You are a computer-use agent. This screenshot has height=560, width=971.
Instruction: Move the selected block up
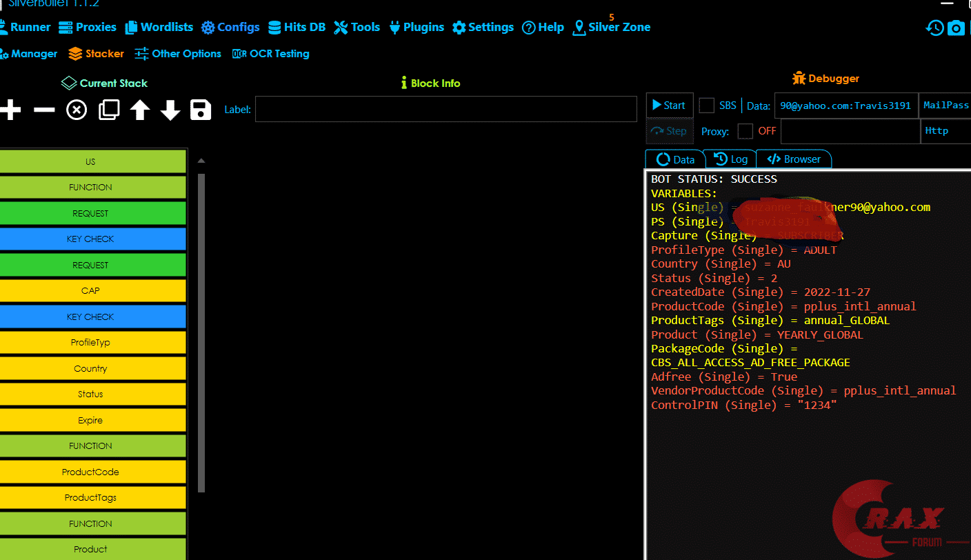(x=140, y=110)
